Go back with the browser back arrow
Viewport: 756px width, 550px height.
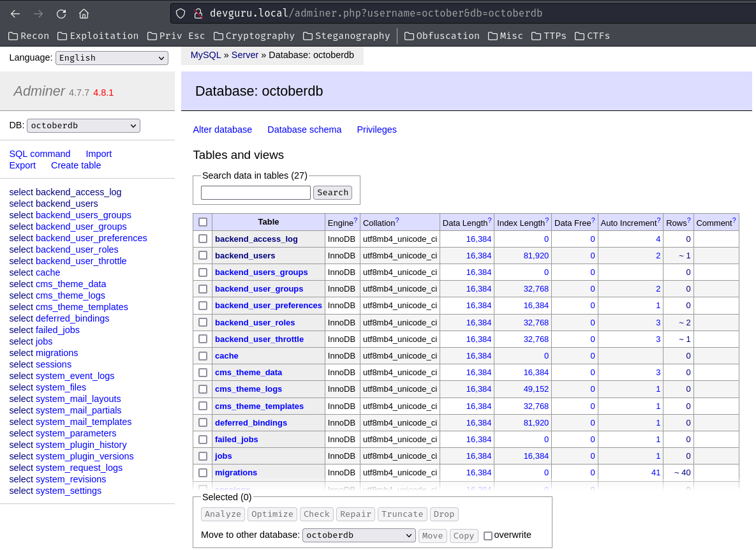15,13
